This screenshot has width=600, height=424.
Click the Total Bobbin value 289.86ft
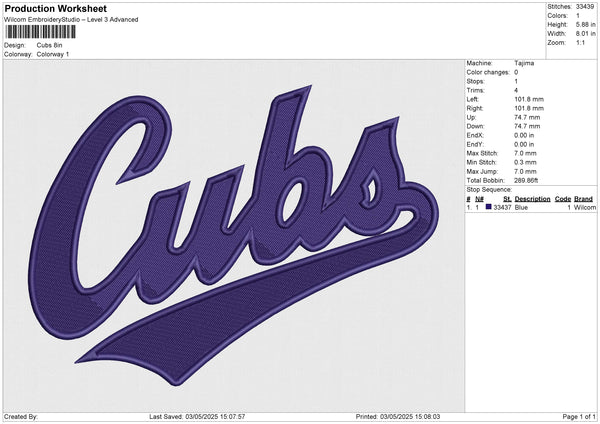[x=526, y=180]
